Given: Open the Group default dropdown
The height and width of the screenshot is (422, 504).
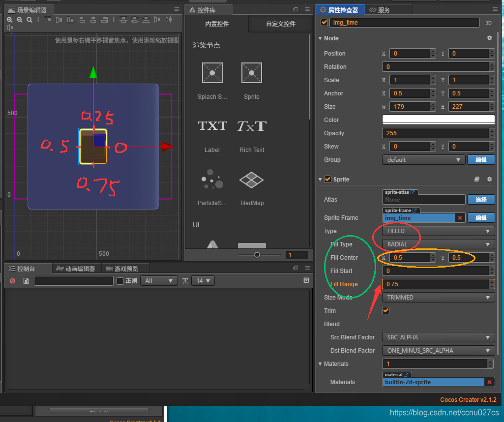Looking at the screenshot, I should click(x=423, y=160).
